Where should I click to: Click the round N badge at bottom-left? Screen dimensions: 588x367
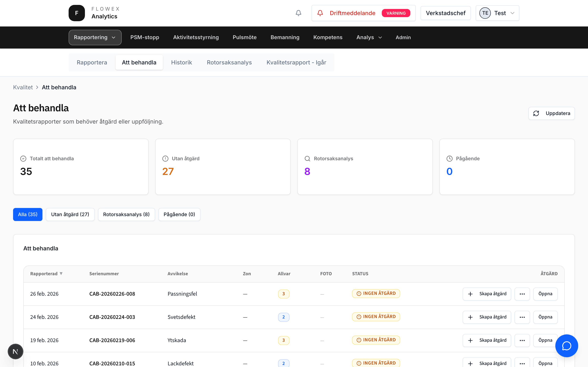click(x=15, y=351)
